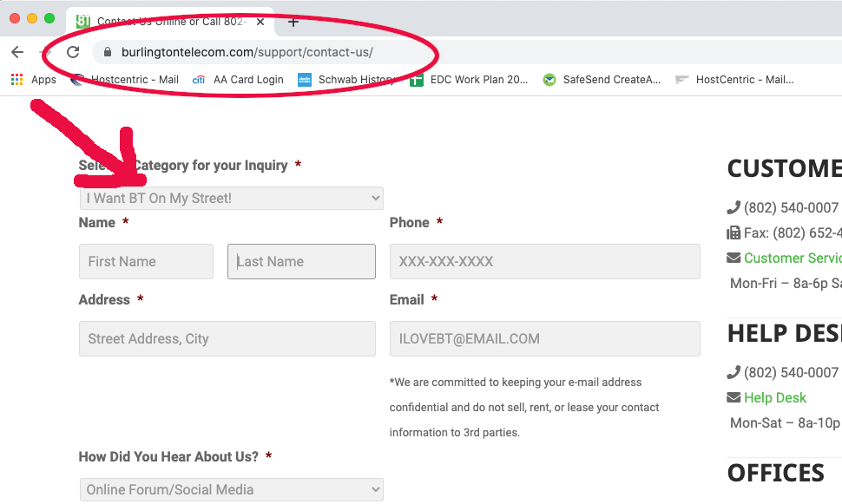Image resolution: width=842 pixels, height=504 pixels.
Task: Open the inquiry category dropdown
Action: [x=232, y=198]
